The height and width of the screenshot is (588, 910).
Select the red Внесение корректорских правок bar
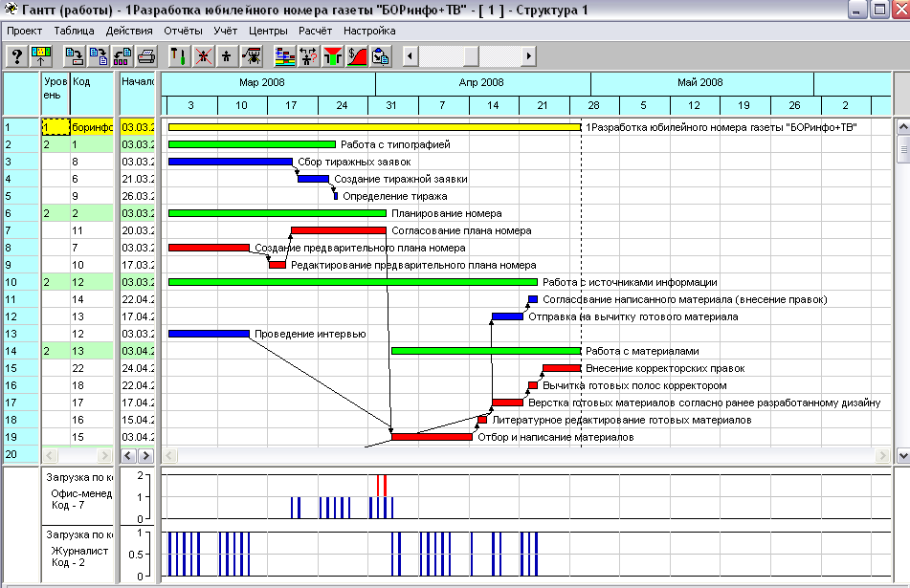point(562,368)
